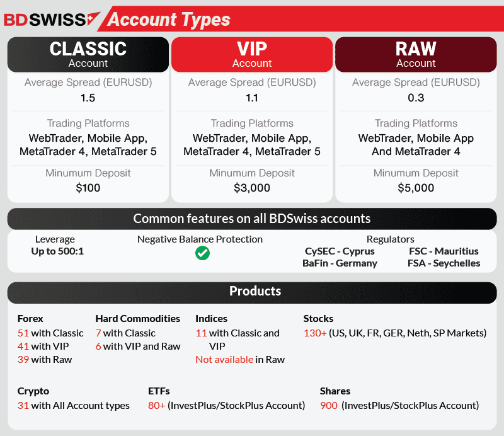Click 'BaFin - Germany' regulator
Screen dimensions: 504x436
click(x=340, y=263)
